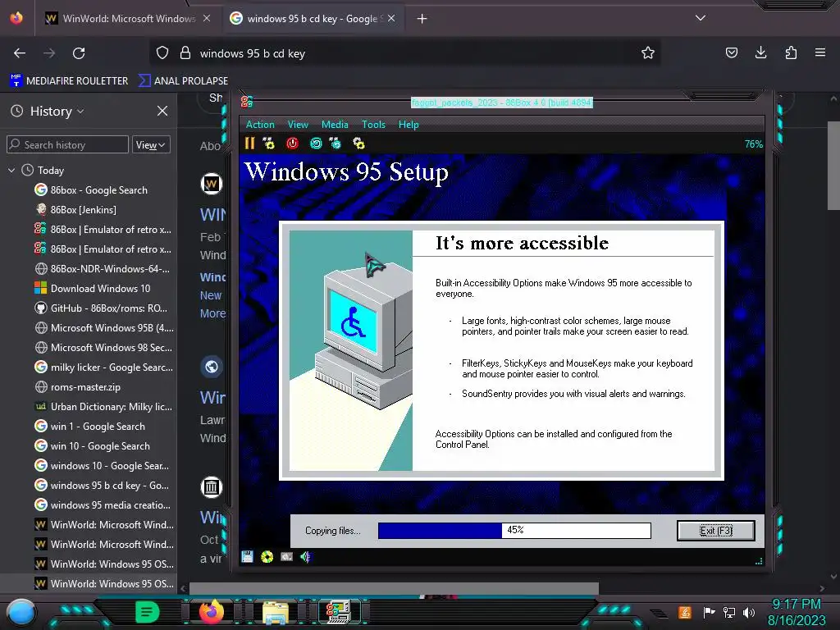The image size is (840, 630).
Task: Click the network icon in system tray
Action: [729, 612]
